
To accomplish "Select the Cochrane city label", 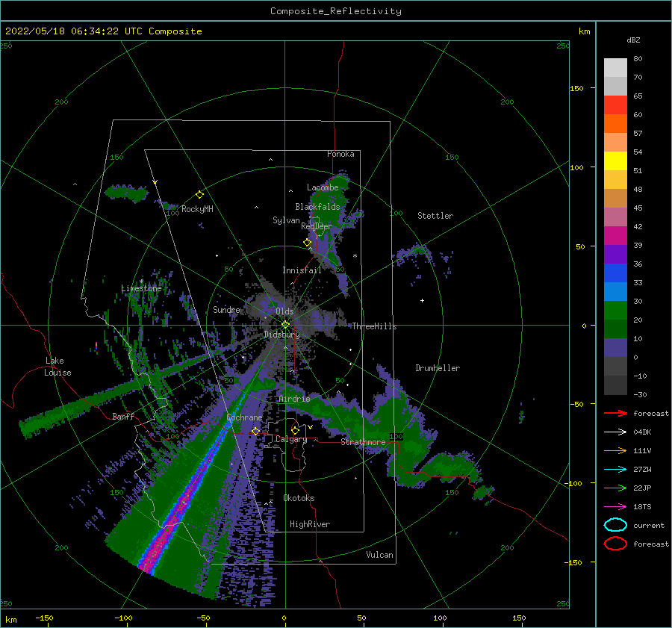I will click(x=244, y=417).
